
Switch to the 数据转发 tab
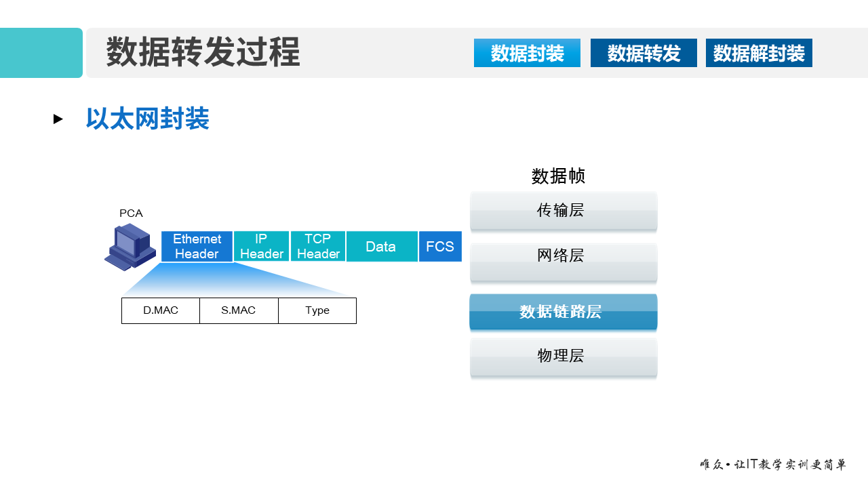pyautogui.click(x=644, y=52)
